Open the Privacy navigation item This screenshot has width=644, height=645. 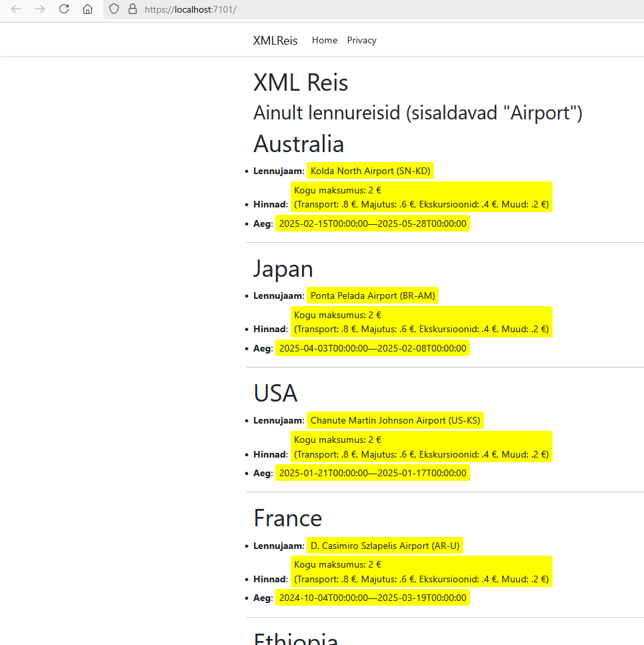361,41
